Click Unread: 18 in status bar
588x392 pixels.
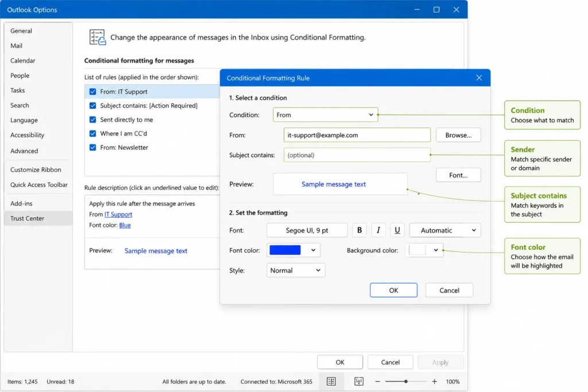[x=60, y=382]
